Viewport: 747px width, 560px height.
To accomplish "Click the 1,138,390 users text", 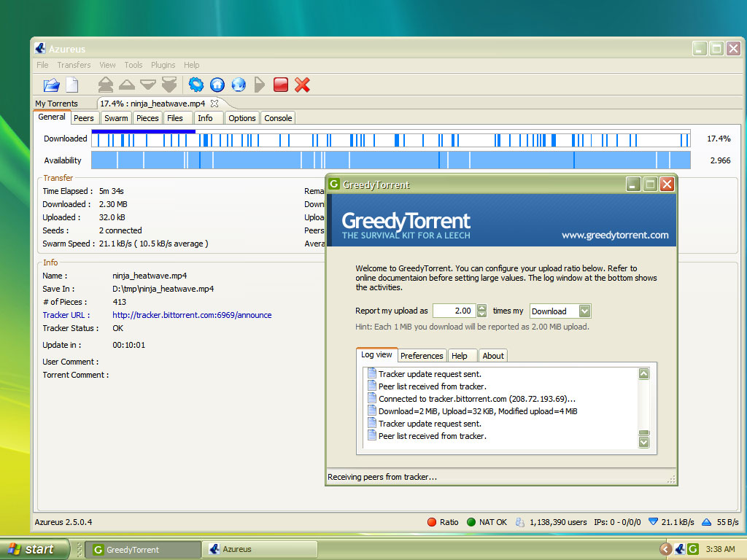I will pos(558,522).
